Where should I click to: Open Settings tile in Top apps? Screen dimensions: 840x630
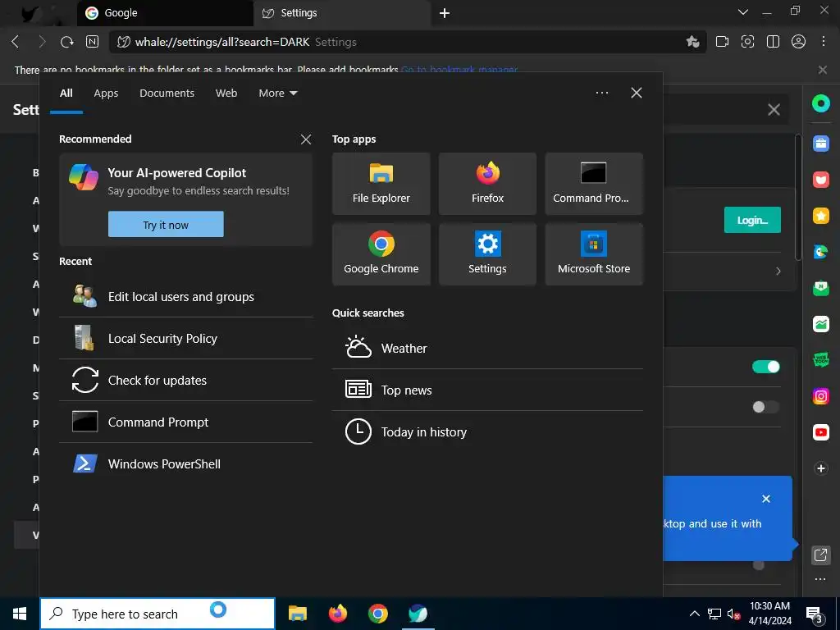pos(487,254)
